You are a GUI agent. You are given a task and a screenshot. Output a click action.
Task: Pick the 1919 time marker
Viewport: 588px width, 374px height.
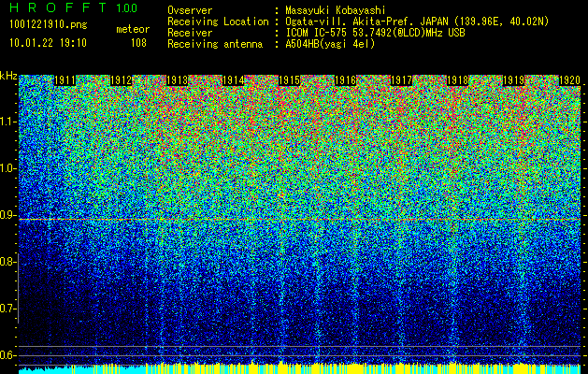pyautogui.click(x=513, y=81)
